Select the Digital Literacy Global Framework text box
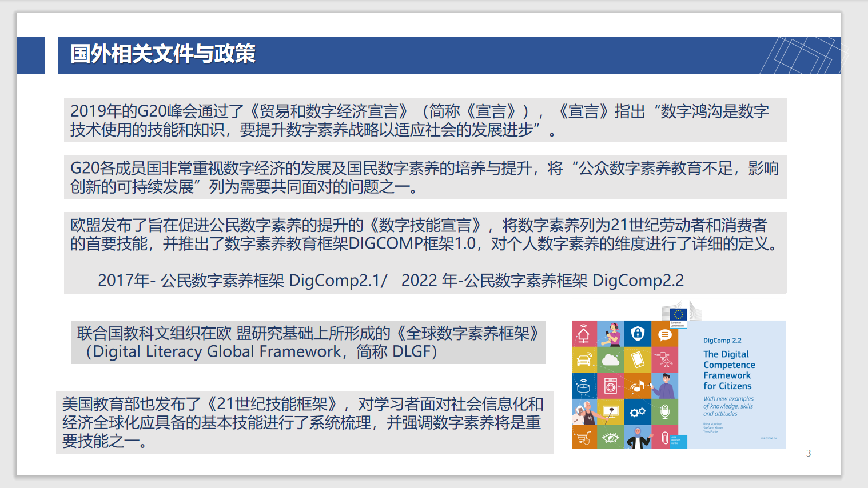868x488 pixels. click(x=308, y=342)
